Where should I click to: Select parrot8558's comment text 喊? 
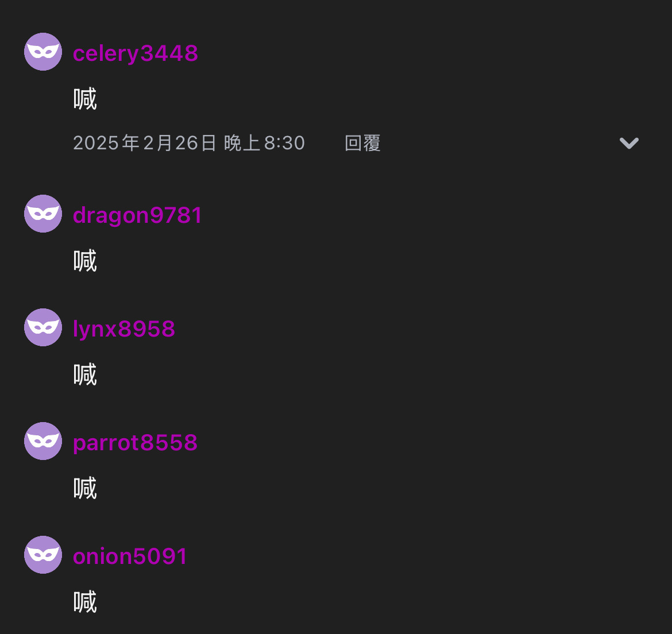(x=85, y=488)
